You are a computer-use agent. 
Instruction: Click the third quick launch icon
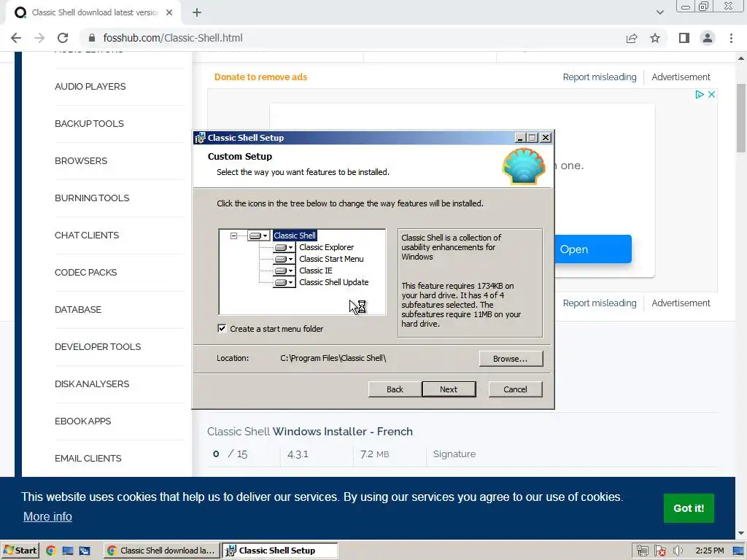click(x=85, y=551)
